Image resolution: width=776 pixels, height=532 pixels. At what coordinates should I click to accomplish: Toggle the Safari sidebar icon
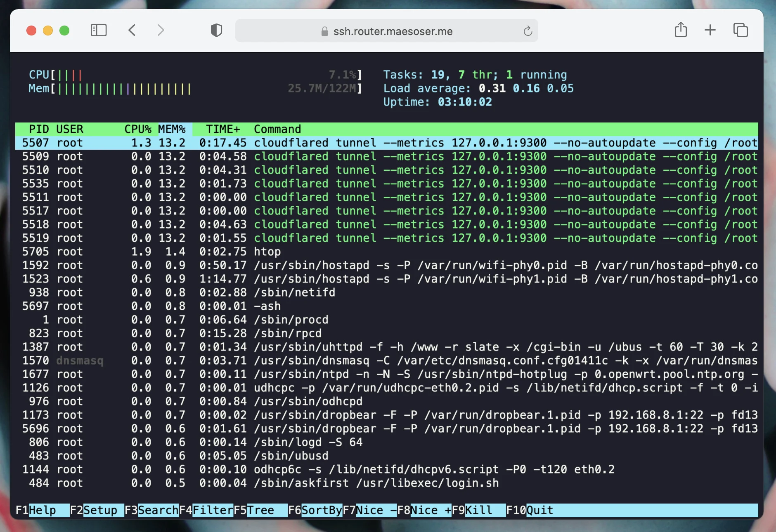tap(98, 31)
